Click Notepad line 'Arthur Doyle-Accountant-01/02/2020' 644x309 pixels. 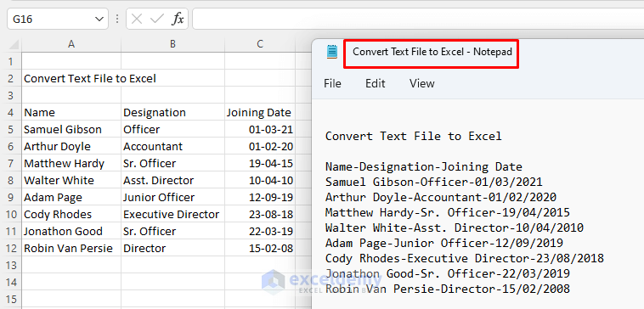point(441,198)
